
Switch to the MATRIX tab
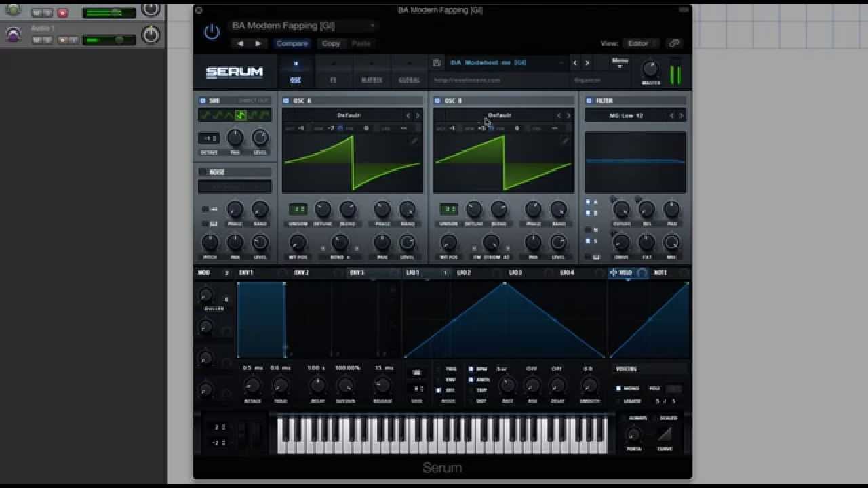[372, 71]
